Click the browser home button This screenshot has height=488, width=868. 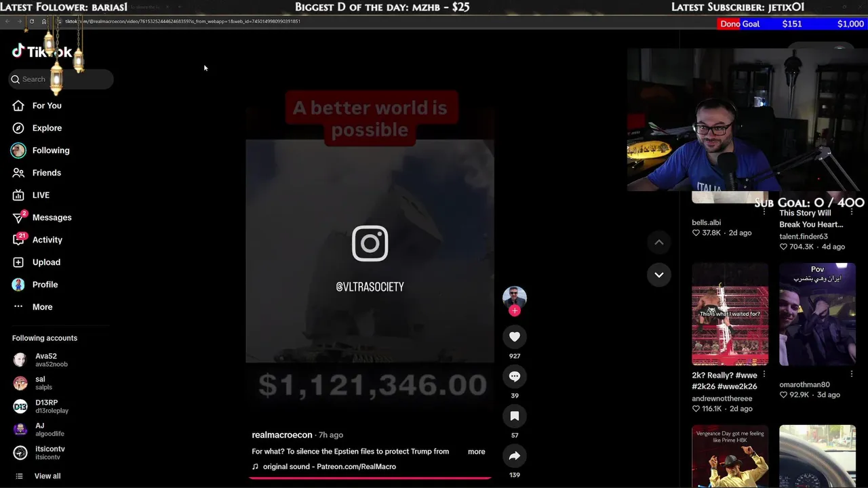coord(44,22)
